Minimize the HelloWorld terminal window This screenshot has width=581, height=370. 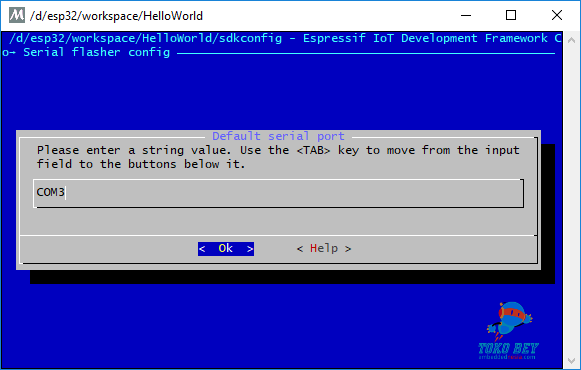click(x=466, y=16)
